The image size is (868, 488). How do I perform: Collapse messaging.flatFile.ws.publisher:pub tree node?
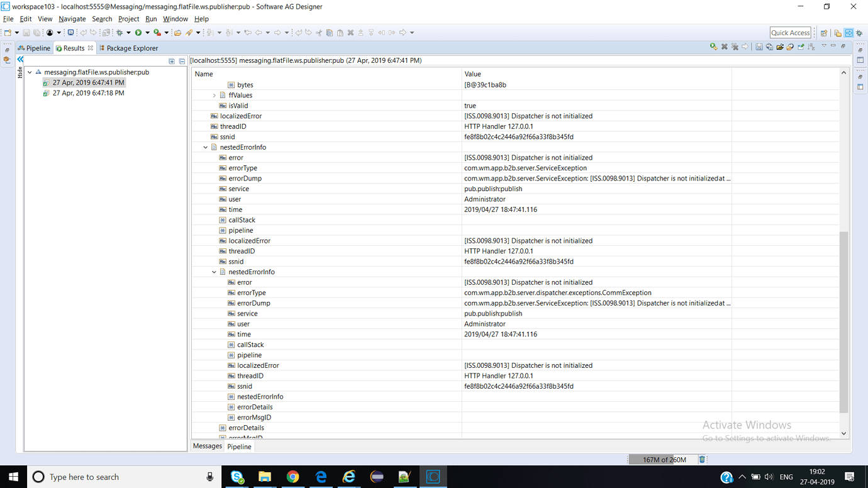30,72
